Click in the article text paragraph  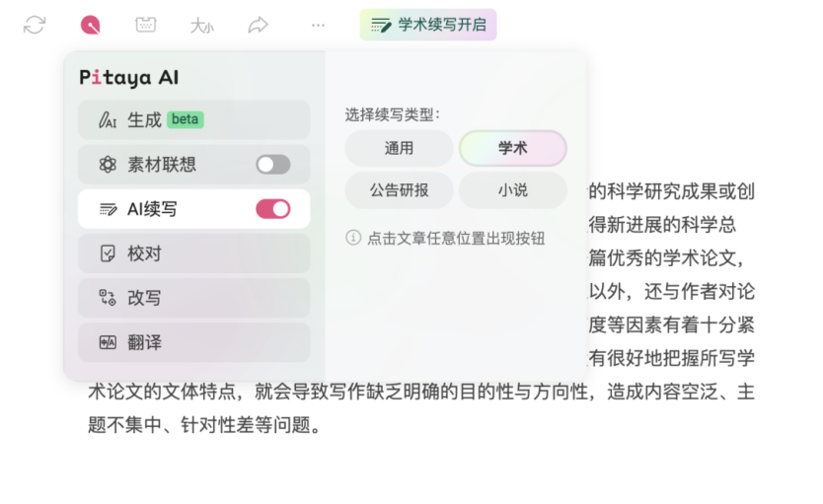pyautogui.click(x=421, y=408)
